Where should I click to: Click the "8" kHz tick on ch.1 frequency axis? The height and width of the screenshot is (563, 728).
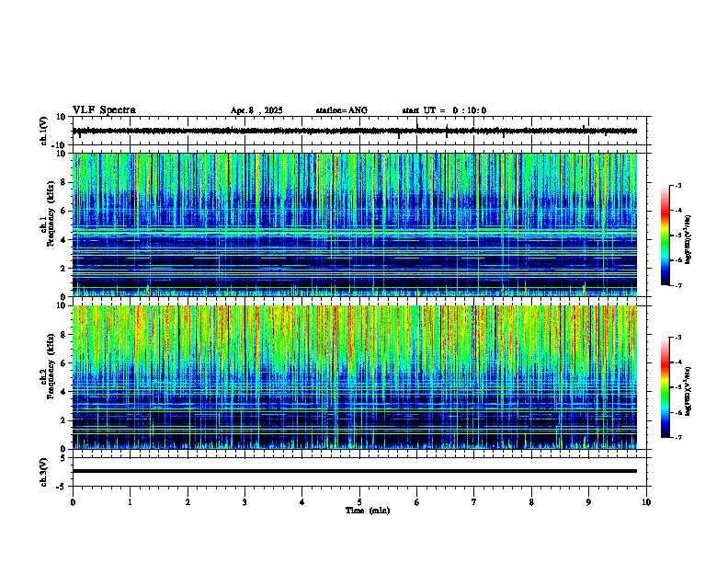pyautogui.click(x=64, y=182)
